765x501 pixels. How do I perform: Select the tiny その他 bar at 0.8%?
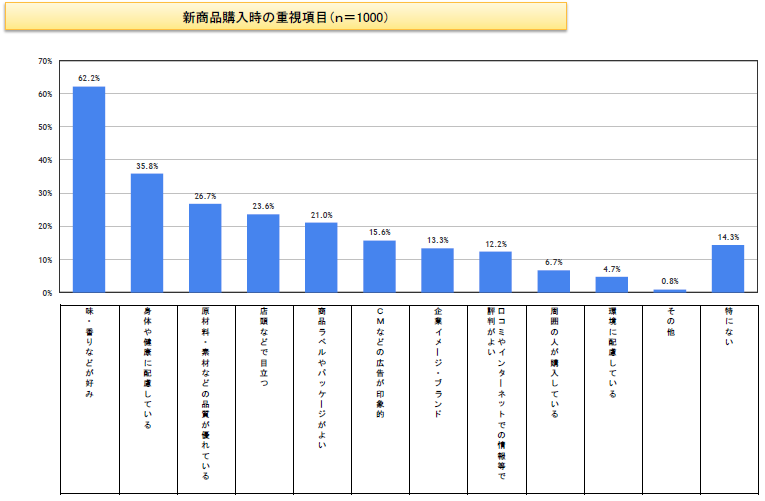coord(669,291)
